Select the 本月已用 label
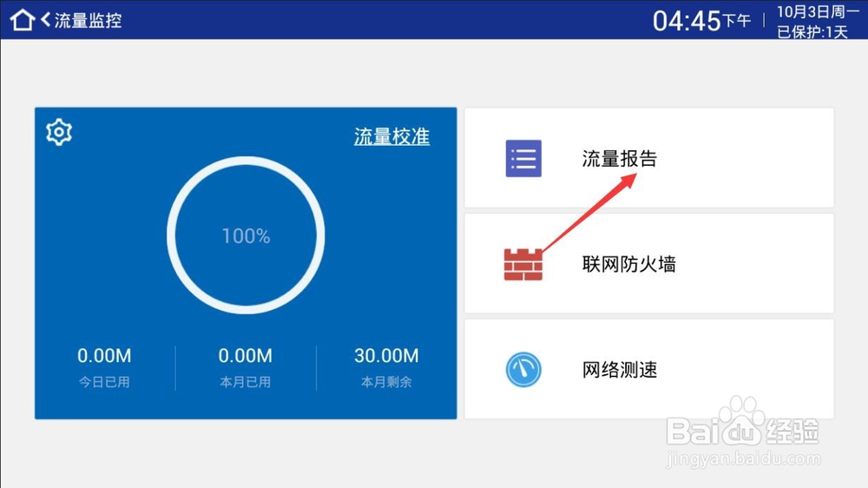Viewport: 868px width, 488px height. click(x=246, y=382)
